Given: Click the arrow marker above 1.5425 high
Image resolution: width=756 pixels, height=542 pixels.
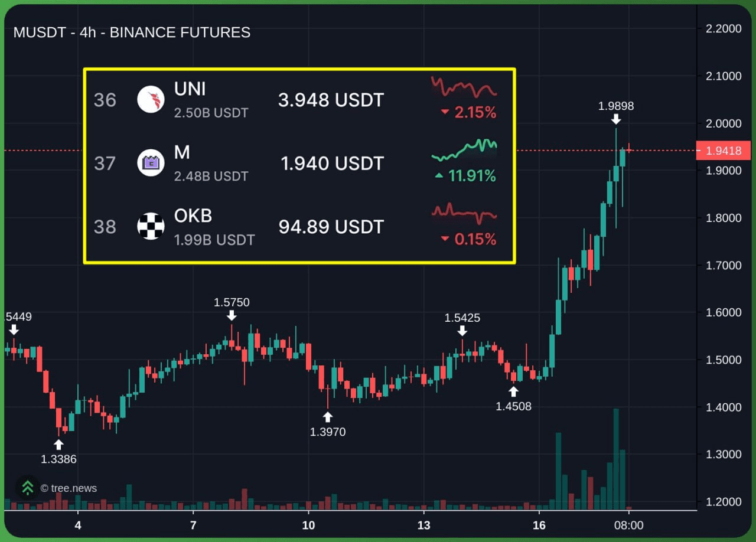Looking at the screenshot, I should click(462, 331).
